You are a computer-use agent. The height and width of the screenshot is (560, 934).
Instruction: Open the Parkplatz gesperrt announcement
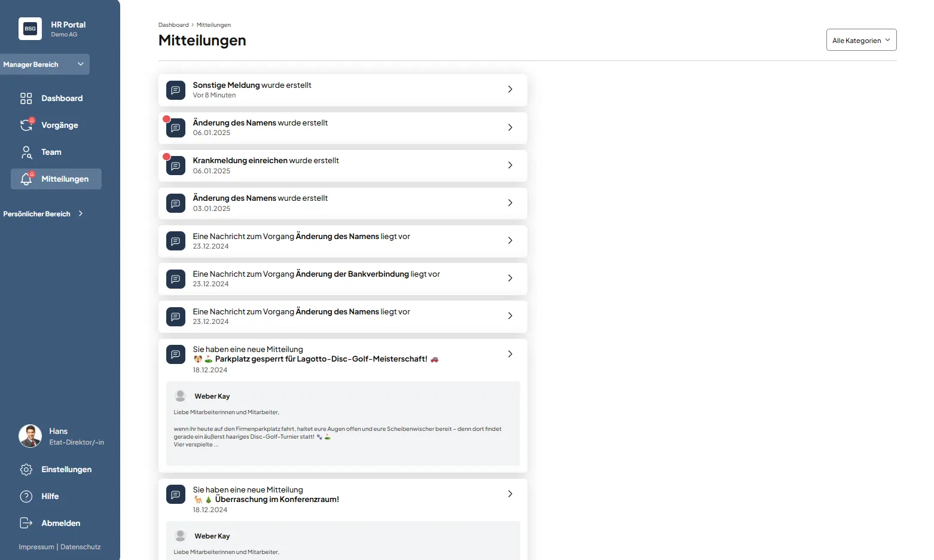(x=321, y=359)
